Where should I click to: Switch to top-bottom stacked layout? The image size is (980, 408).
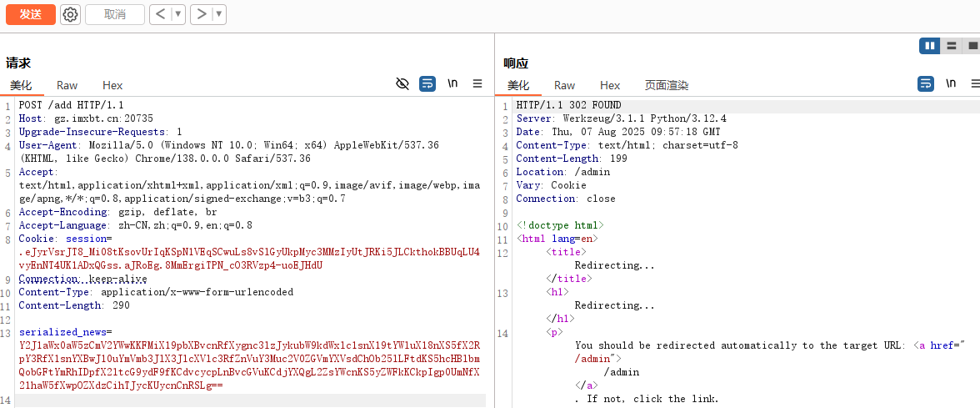point(951,46)
